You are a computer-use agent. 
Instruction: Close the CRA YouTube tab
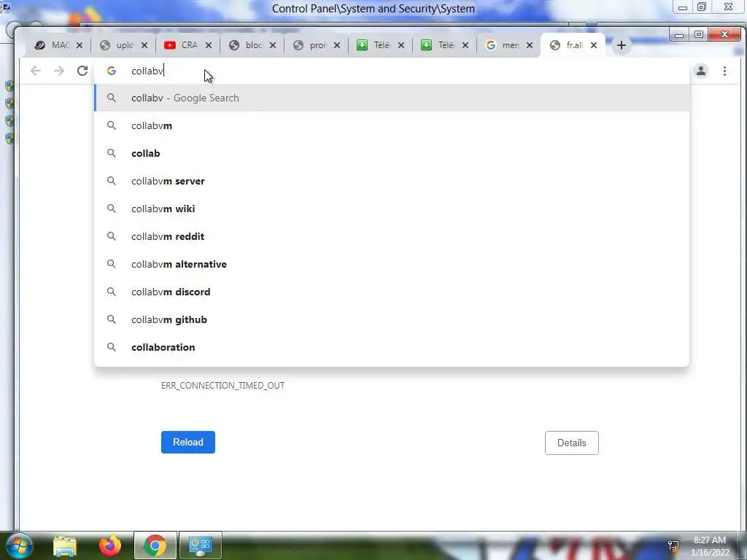coord(208,45)
